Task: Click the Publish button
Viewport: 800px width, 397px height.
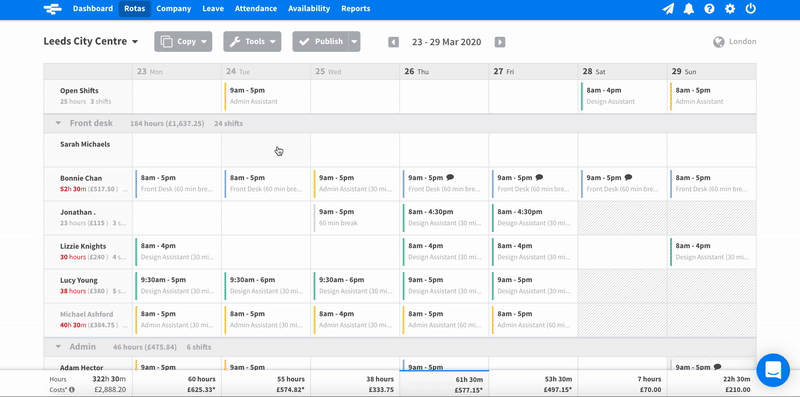Action: [321, 42]
